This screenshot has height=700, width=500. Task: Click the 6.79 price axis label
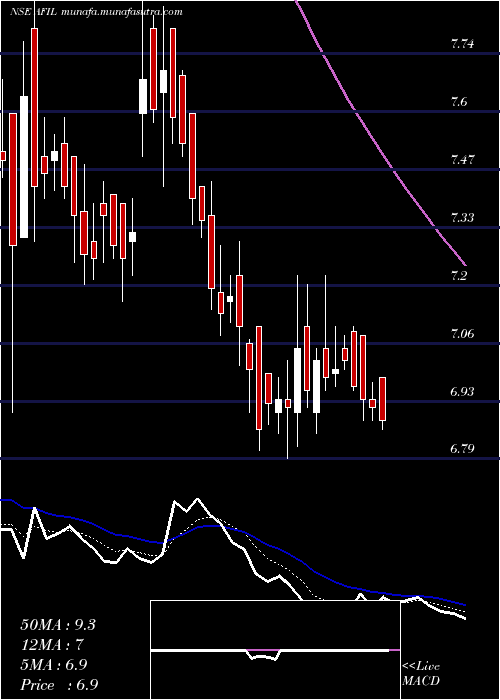tap(462, 449)
